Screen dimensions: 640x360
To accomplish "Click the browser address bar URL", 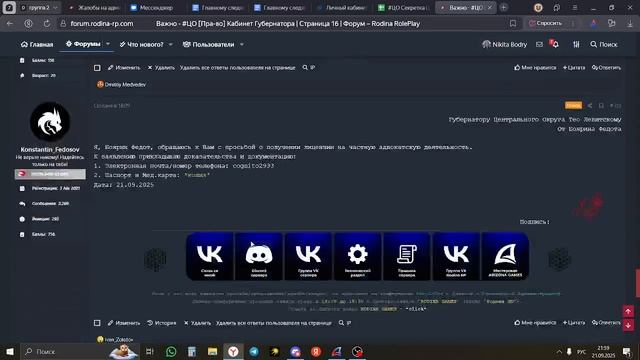I will tap(102, 24).
